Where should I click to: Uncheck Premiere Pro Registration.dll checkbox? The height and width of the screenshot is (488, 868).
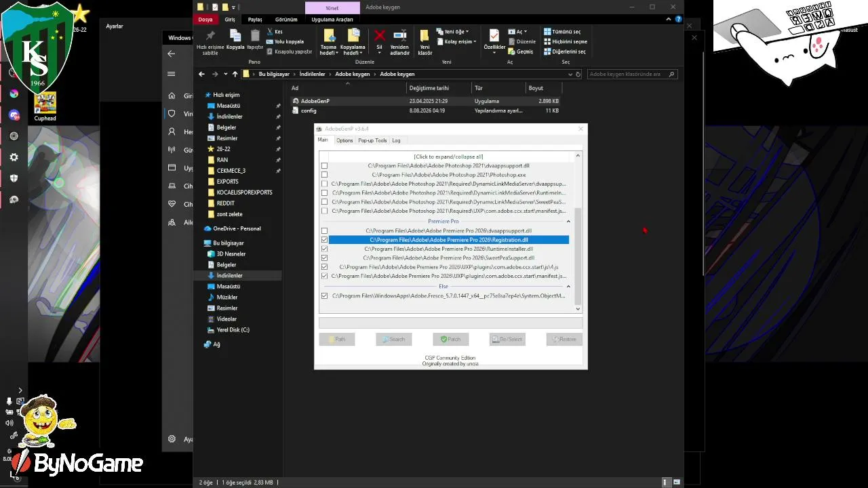coord(324,240)
